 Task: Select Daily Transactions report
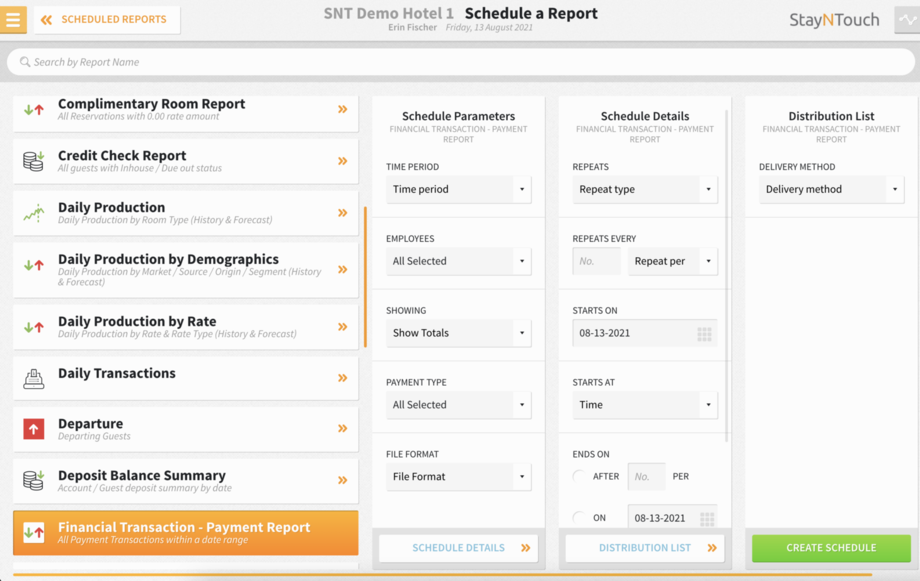tap(185, 378)
